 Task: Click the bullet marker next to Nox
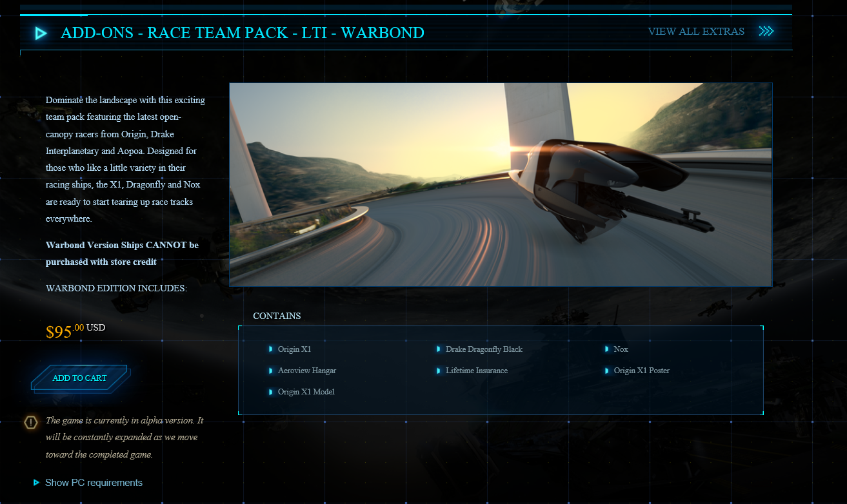coord(607,349)
